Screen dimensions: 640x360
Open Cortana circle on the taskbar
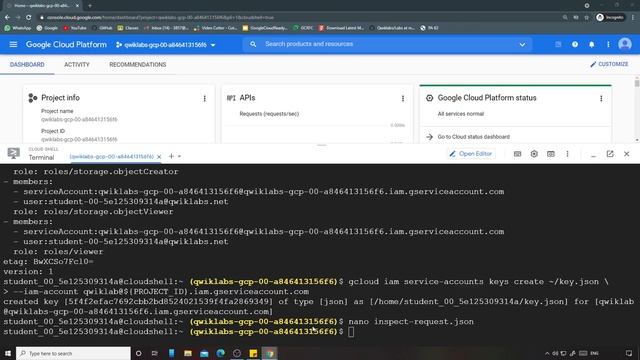138,353
